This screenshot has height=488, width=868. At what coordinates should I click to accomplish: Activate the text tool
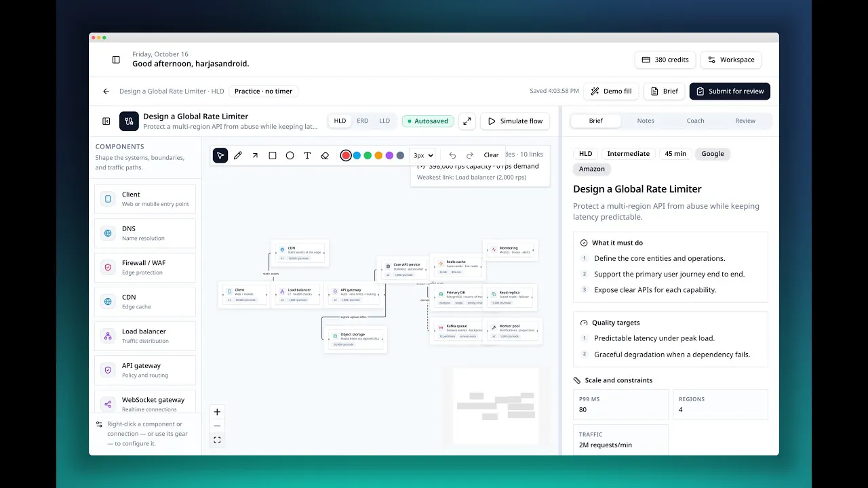(x=307, y=155)
